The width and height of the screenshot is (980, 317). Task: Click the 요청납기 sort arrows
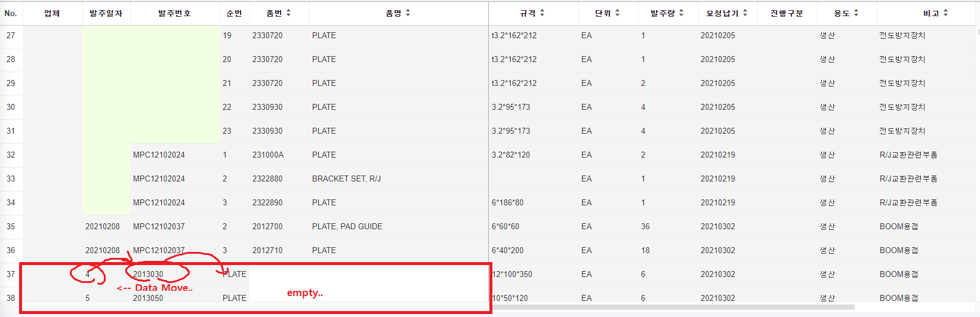pos(745,13)
